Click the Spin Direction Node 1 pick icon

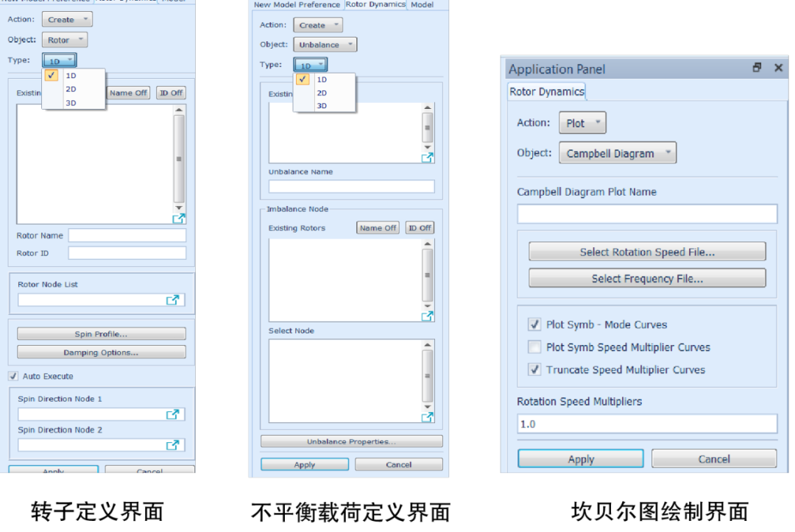point(173,414)
